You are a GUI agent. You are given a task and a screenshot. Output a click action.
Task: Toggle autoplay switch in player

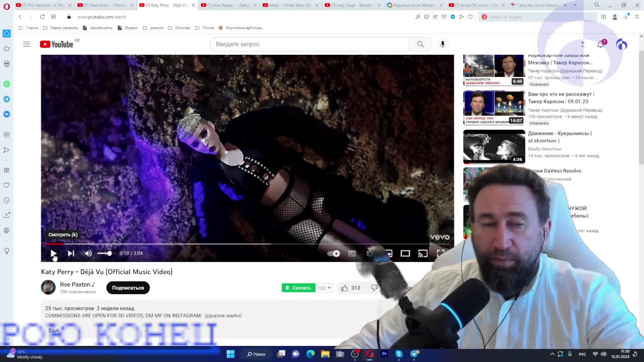pyautogui.click(x=334, y=253)
